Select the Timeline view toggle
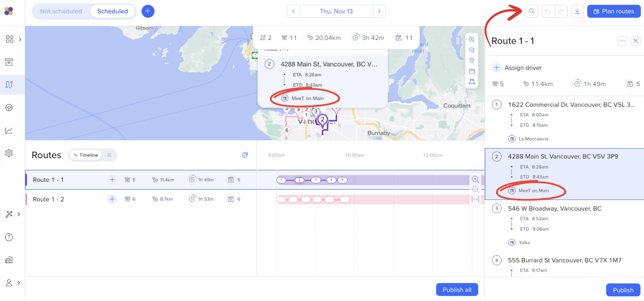644x301 pixels. click(x=86, y=155)
